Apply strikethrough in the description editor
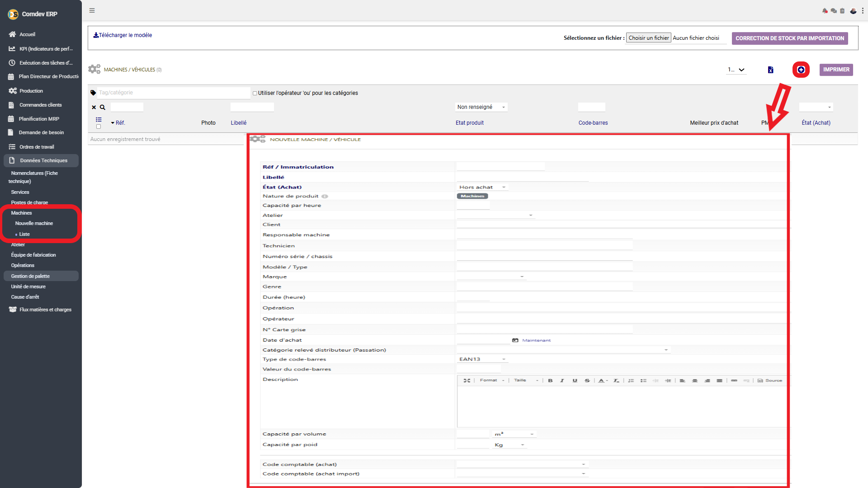This screenshot has height=488, width=868. pyautogui.click(x=587, y=380)
